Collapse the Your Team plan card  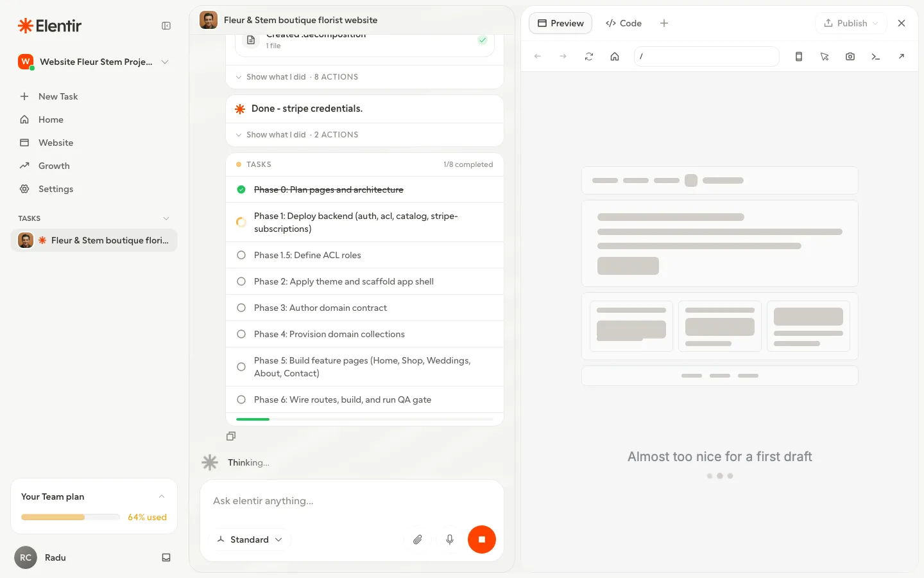click(162, 496)
